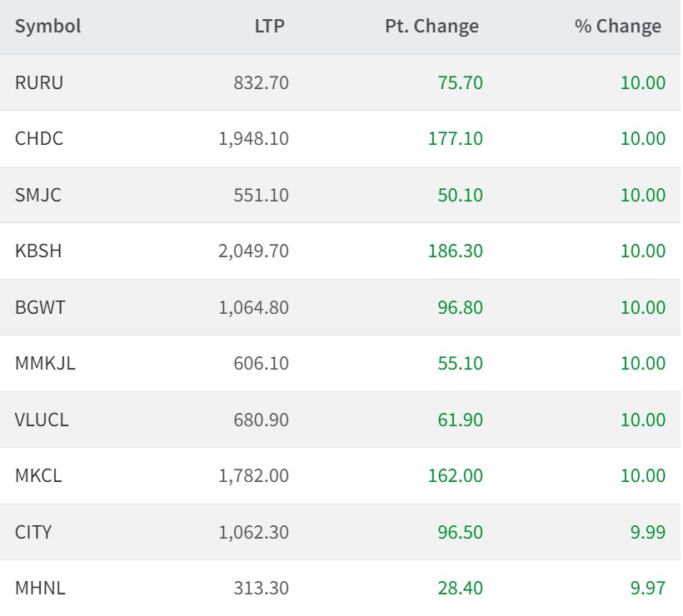Image resolution: width=683 pixels, height=616 pixels.
Task: Open the MKCL stock symbol
Action: [38, 475]
